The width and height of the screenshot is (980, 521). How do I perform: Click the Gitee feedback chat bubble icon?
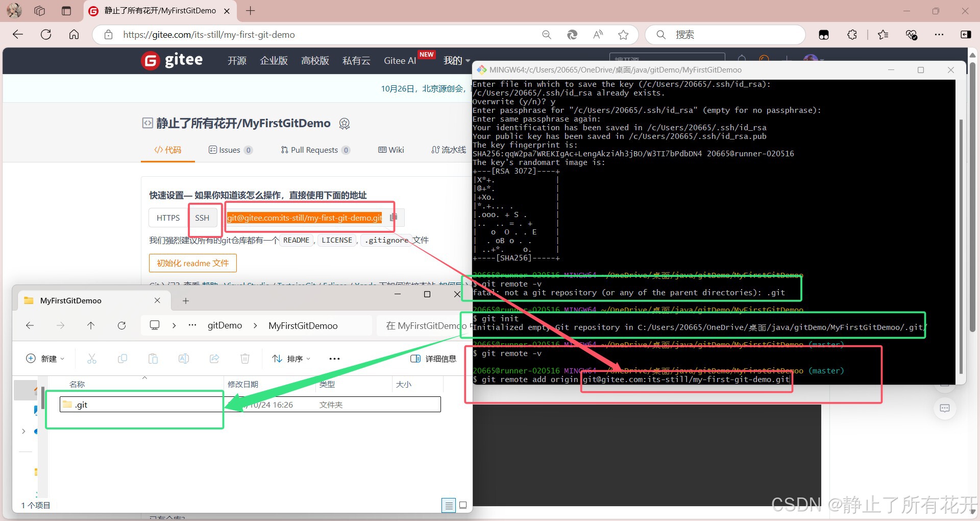point(945,408)
